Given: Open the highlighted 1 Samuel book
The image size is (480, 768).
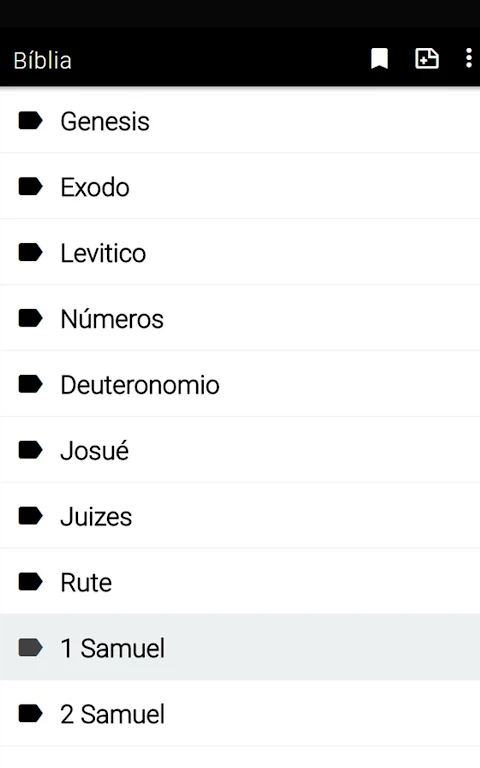Looking at the screenshot, I should [x=240, y=648].
